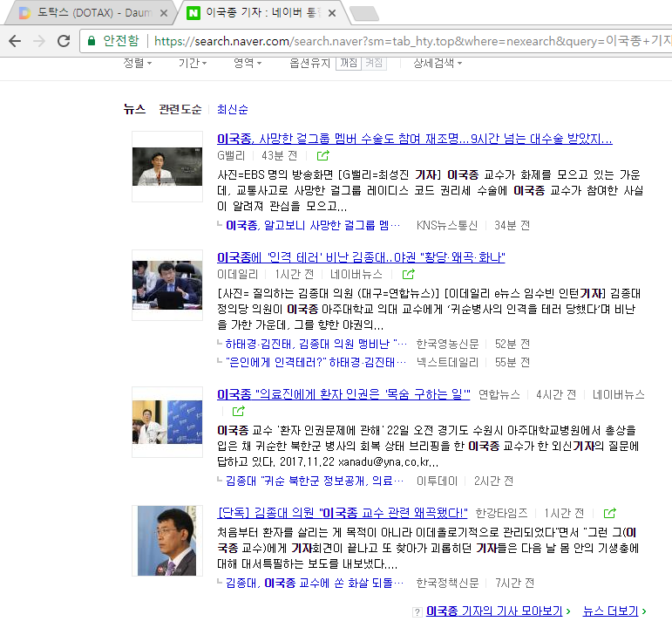Click 넥스트데일리 source label
Viewport: 672px width, 635px height.
pyautogui.click(x=447, y=362)
